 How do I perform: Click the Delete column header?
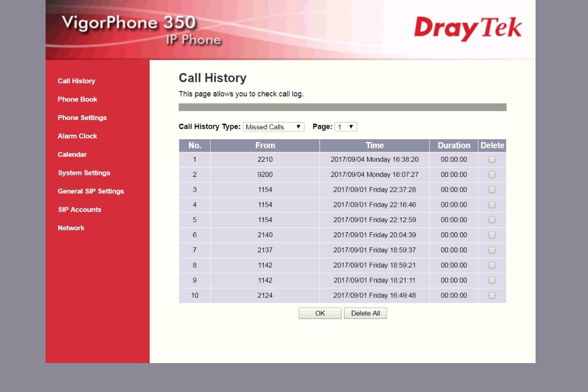[492, 146]
